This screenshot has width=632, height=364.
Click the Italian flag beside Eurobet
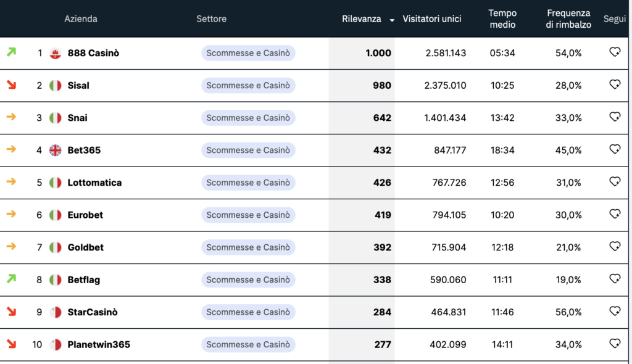[55, 215]
